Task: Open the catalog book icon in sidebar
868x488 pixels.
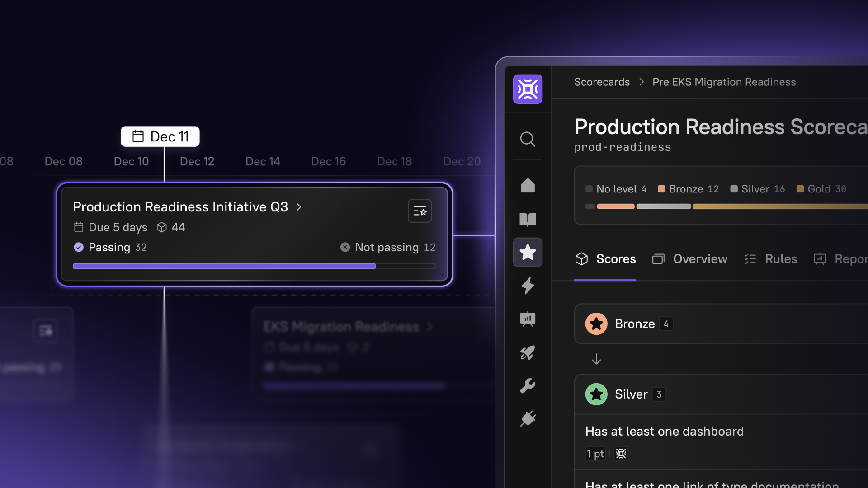Action: click(x=528, y=219)
